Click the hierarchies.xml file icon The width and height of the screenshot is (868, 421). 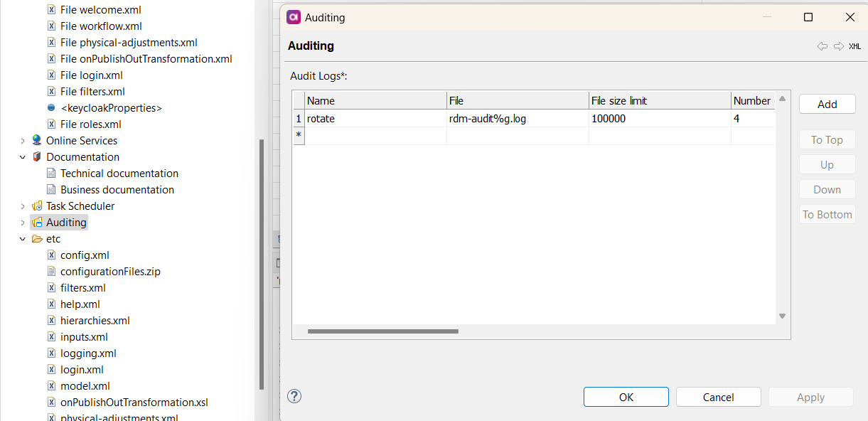[51, 320]
